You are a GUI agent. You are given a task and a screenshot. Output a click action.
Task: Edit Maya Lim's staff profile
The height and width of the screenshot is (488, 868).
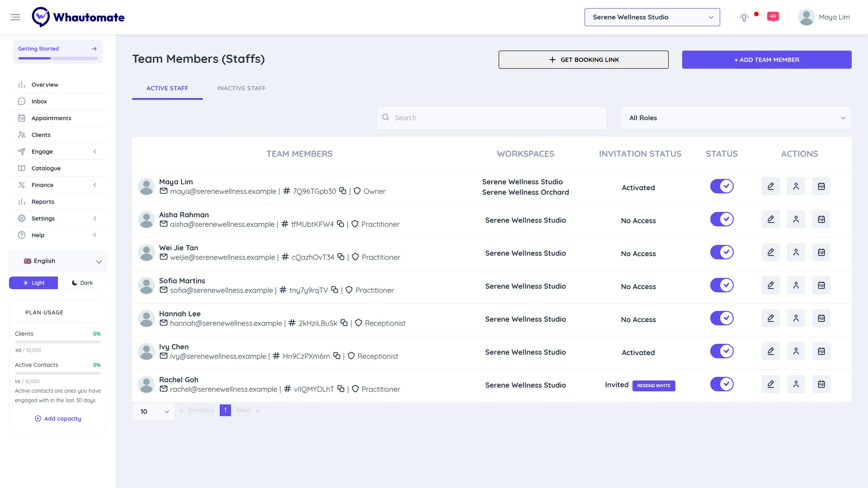(x=771, y=186)
